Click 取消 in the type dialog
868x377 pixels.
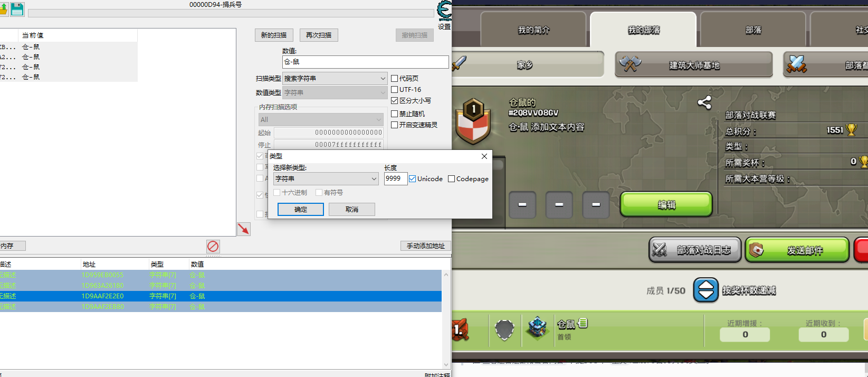(352, 209)
